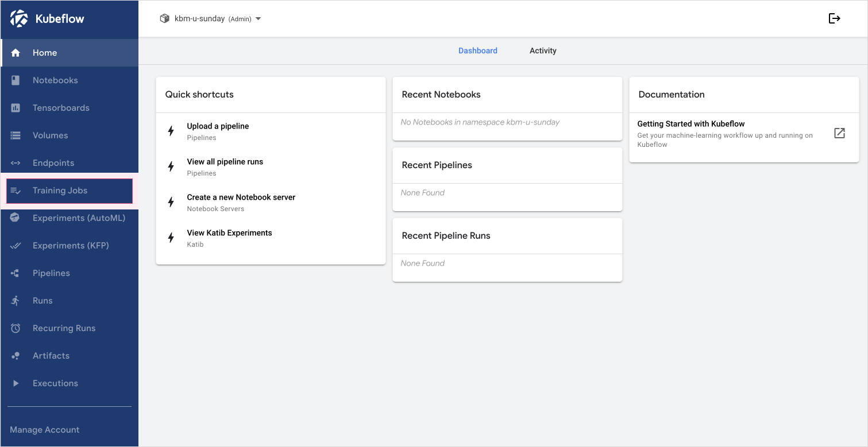Click the Experiments (KFP) double-check icon
868x447 pixels.
16,246
